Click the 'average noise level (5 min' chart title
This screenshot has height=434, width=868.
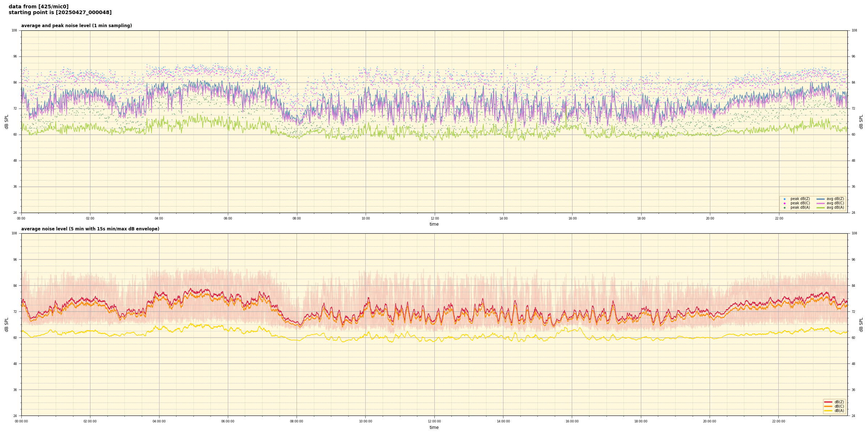90,229
